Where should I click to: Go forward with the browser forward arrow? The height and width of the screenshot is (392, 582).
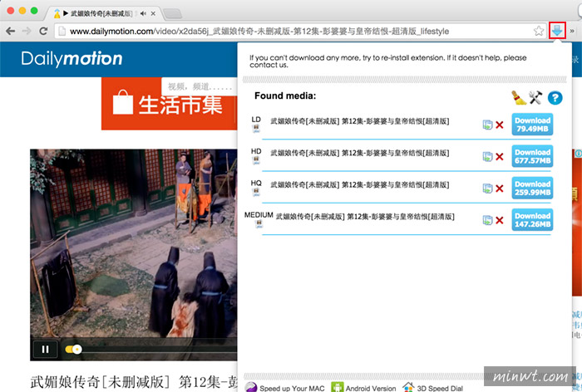[27, 31]
